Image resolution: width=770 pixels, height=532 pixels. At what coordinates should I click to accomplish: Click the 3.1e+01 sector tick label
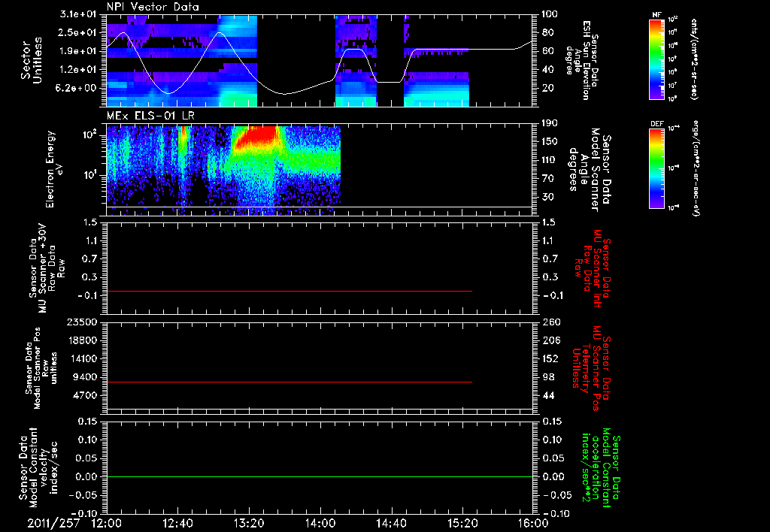click(78, 14)
